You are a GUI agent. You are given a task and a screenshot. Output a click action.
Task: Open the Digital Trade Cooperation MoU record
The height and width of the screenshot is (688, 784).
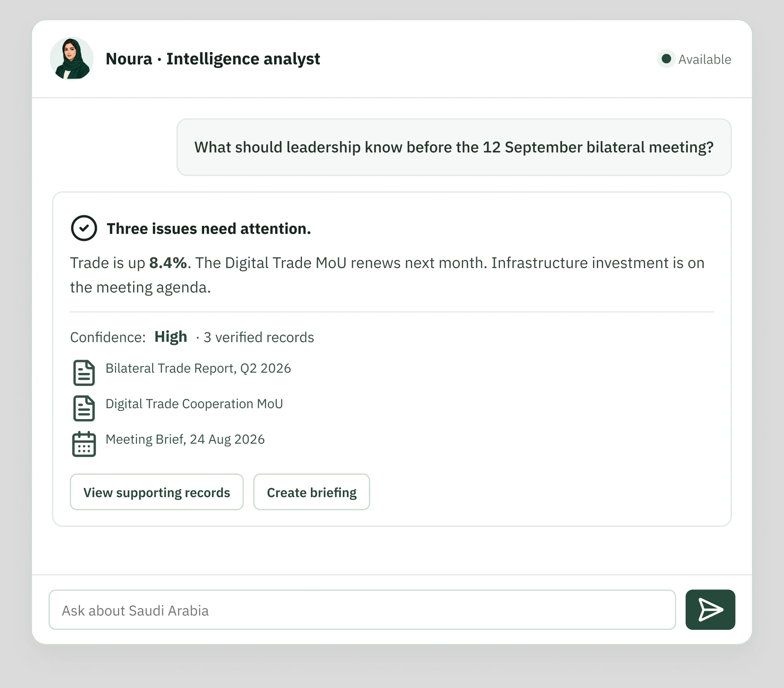click(194, 404)
